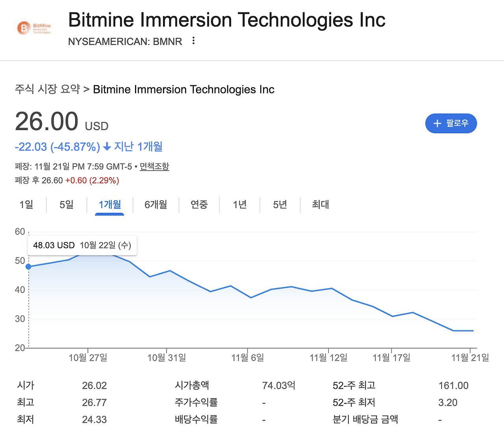Screen dimensions: 504x434
Task: Switch chart to 5년 range
Action: tap(280, 205)
